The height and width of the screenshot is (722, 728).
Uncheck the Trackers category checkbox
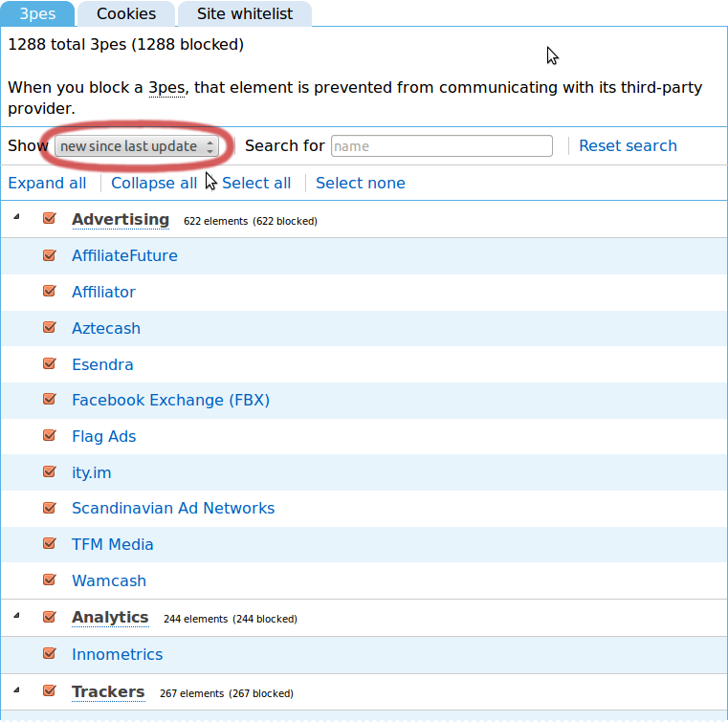click(x=50, y=690)
